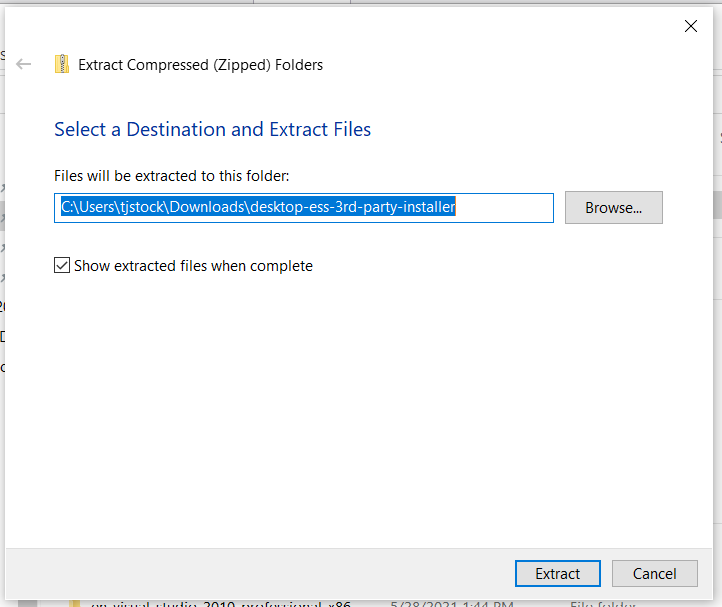The height and width of the screenshot is (607, 722).
Task: Click the folder icon in background file list
Action: pos(75,603)
